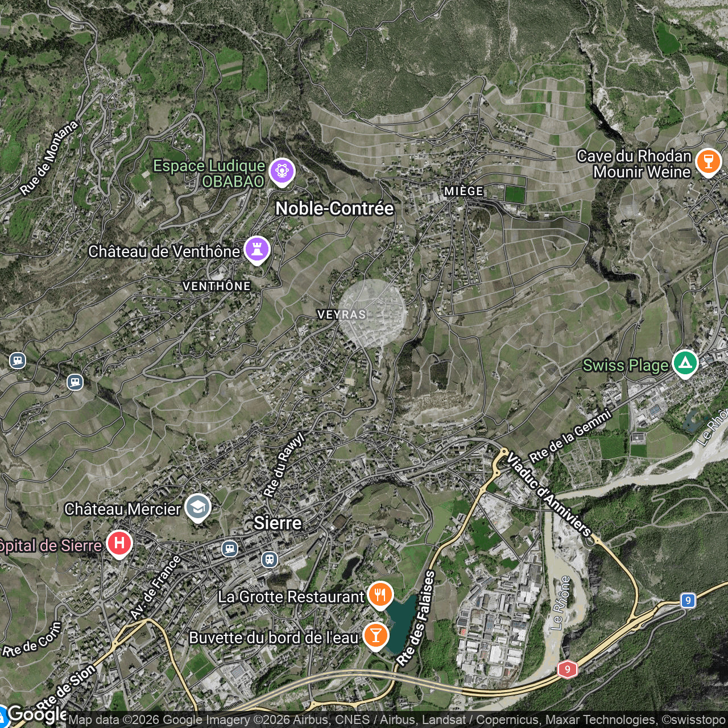Select Buvette du bord de l'eau cocktail pin
Image resolution: width=728 pixels, height=728 pixels.
coord(375,635)
